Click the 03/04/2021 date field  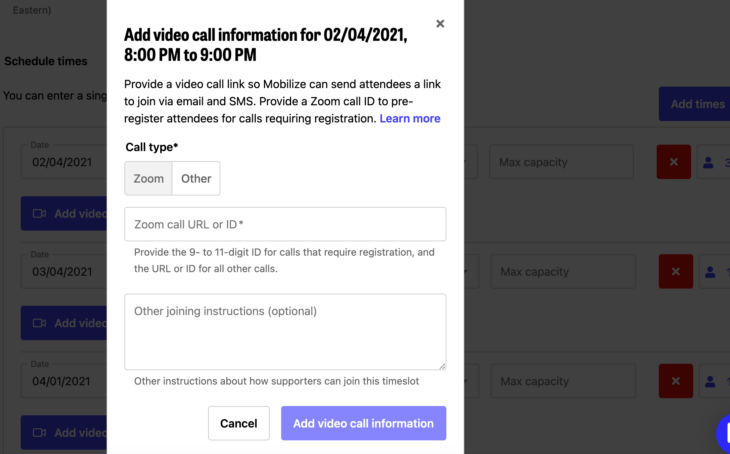(64, 271)
